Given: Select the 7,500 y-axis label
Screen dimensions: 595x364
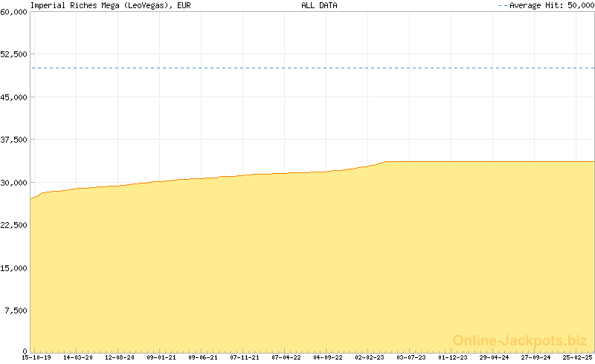Looking at the screenshot, I should click(x=16, y=311).
